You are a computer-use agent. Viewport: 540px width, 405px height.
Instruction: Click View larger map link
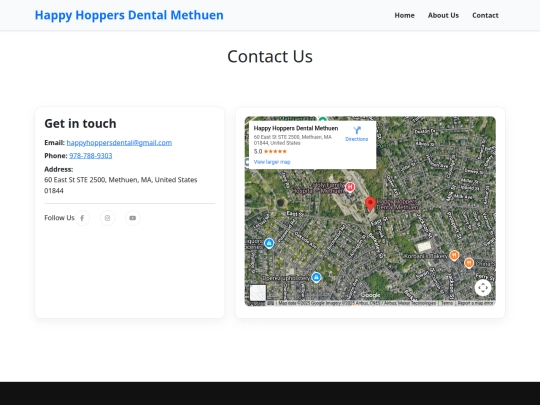272,162
